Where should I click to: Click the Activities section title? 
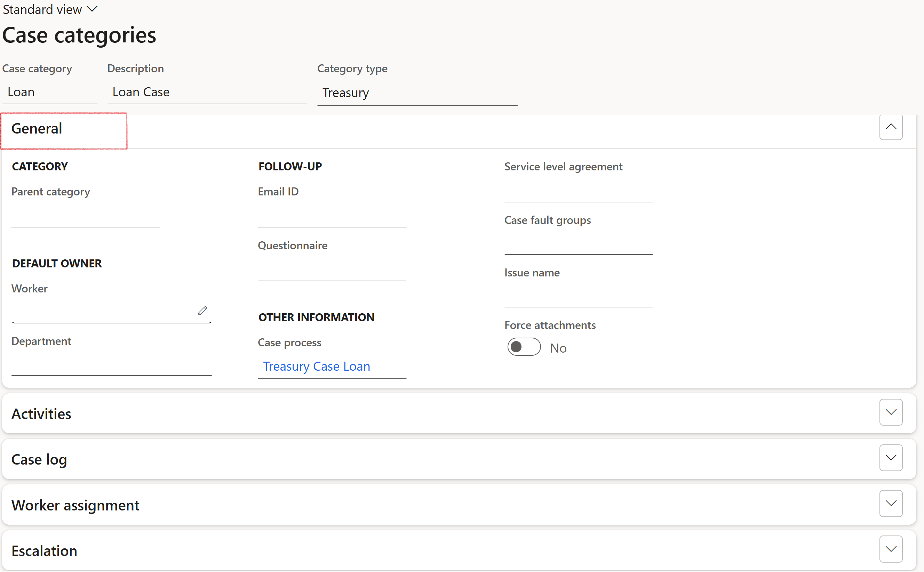coord(41,414)
